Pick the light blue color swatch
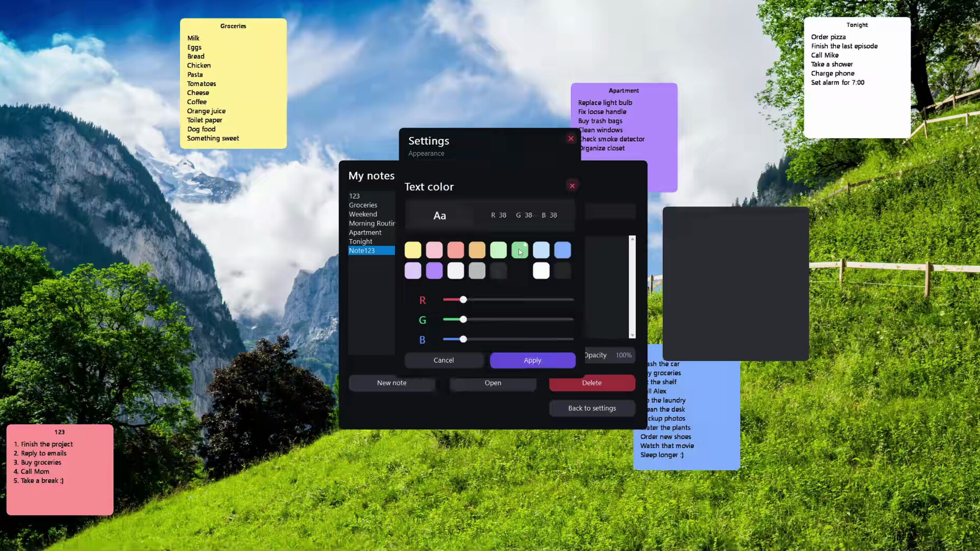The height and width of the screenshot is (551, 980). [x=542, y=250]
